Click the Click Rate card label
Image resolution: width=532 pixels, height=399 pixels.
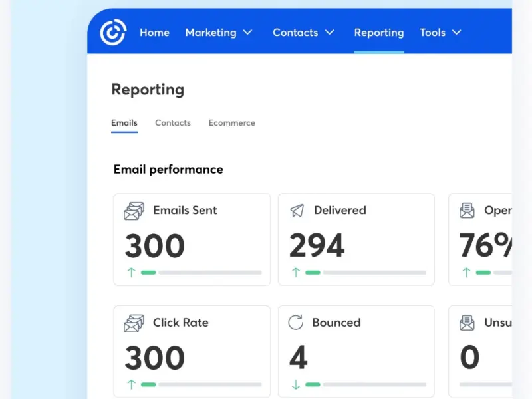click(180, 323)
